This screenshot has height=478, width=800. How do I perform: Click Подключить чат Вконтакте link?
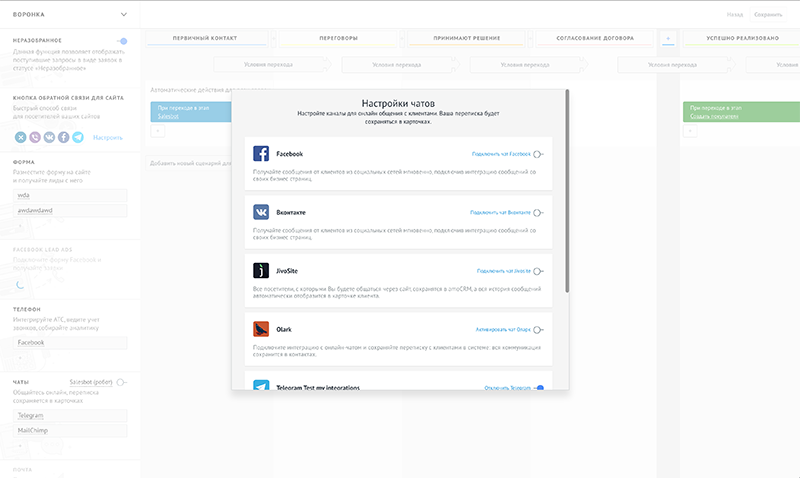pos(500,213)
